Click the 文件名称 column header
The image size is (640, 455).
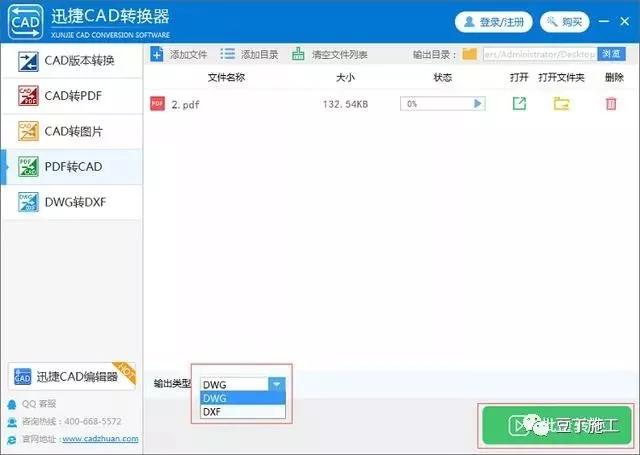point(226,78)
